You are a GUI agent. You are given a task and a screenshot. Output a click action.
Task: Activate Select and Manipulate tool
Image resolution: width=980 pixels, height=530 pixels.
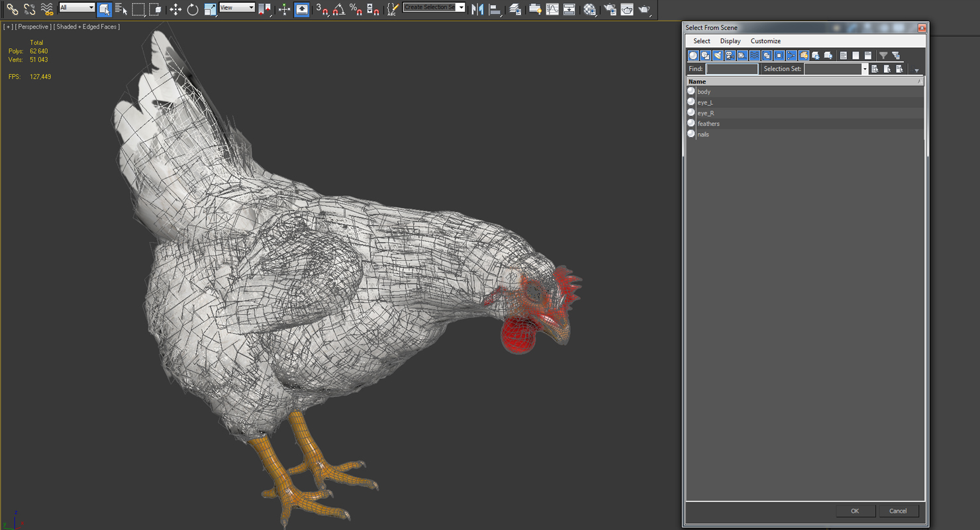284,9
